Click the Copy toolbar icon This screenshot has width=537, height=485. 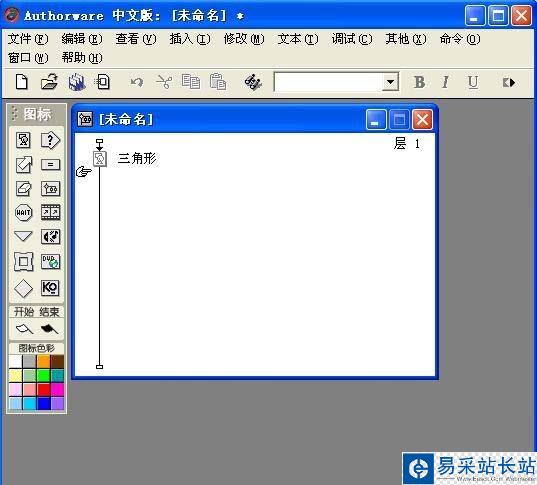coord(191,82)
